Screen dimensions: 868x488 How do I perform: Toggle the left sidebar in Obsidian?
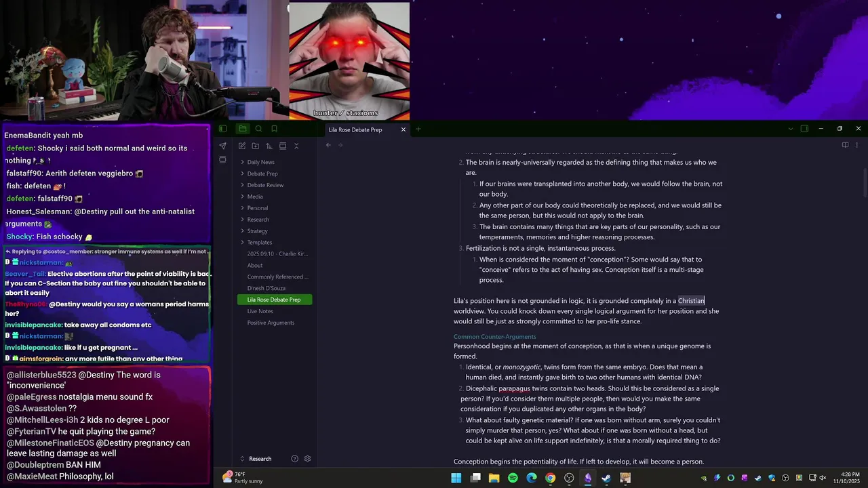pyautogui.click(x=222, y=129)
